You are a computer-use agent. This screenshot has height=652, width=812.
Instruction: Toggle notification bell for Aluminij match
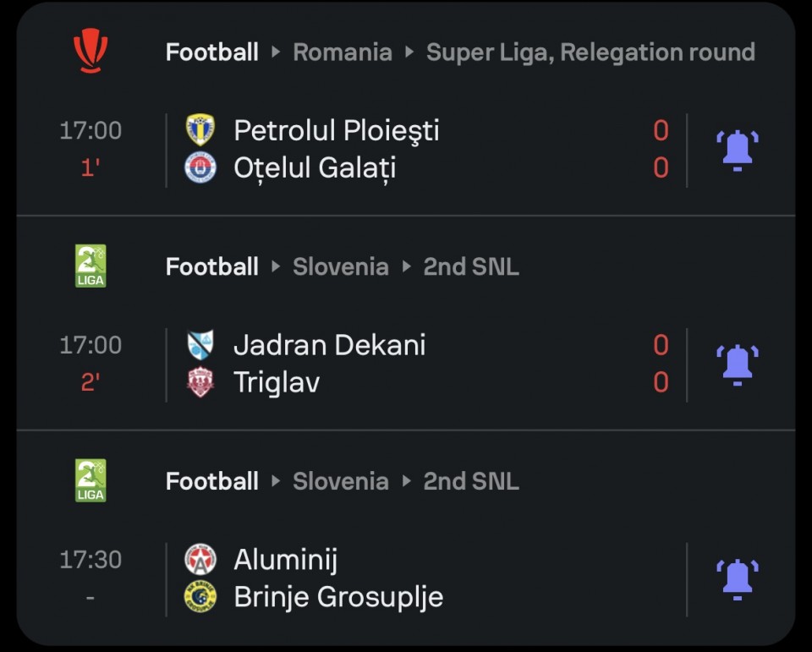(x=738, y=579)
